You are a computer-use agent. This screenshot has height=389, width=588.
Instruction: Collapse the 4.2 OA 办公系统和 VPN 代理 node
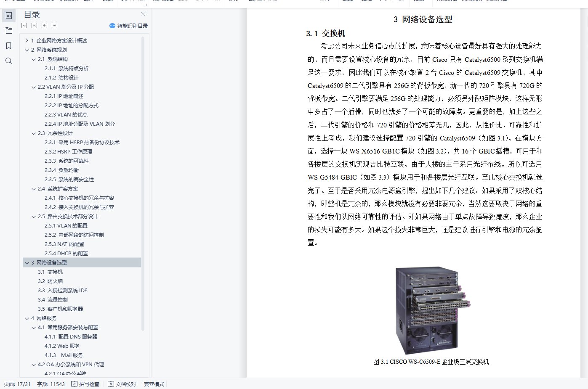34,365
